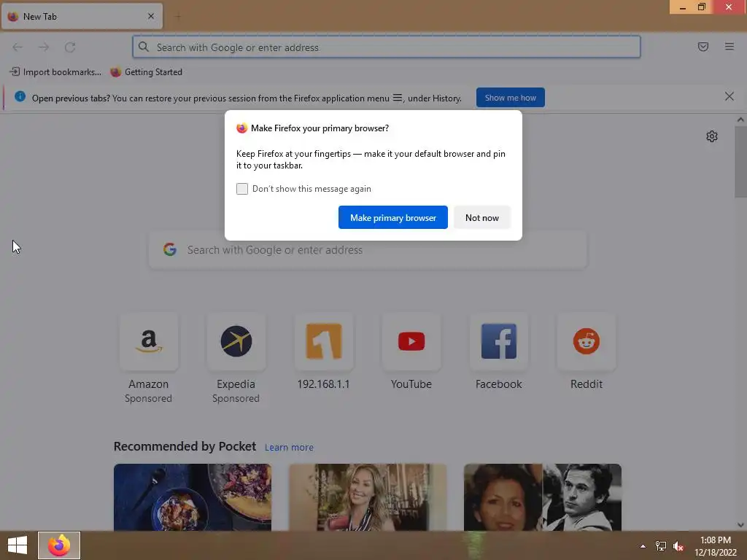This screenshot has width=747, height=560.
Task: Open the Learn more Pocket link
Action: tap(289, 447)
